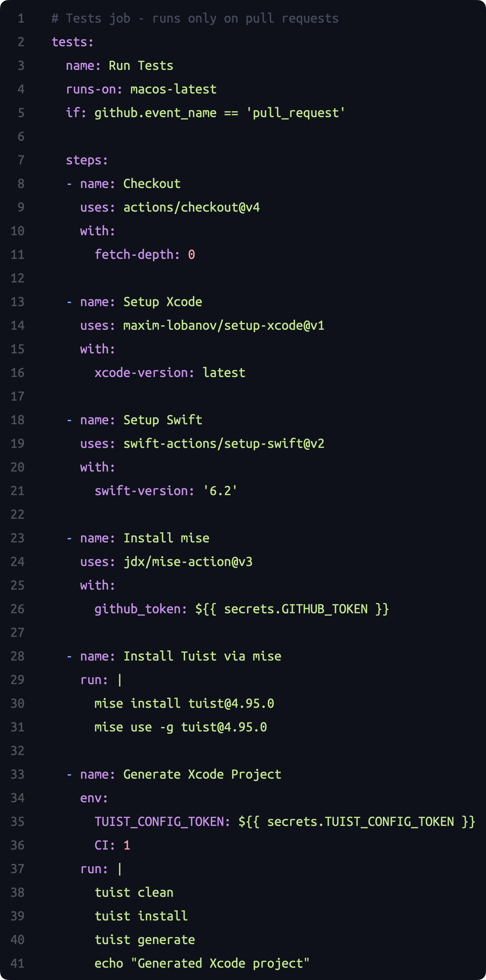This screenshot has width=486, height=980.
Task: Click the 'tests:' key on line 2
Action: (x=72, y=42)
